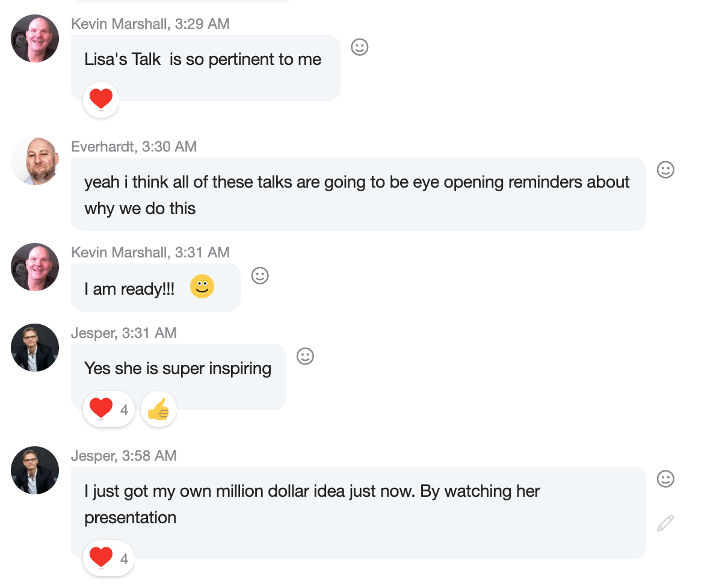
Task: Edit the "million dollar idea" message
Action: tap(665, 523)
